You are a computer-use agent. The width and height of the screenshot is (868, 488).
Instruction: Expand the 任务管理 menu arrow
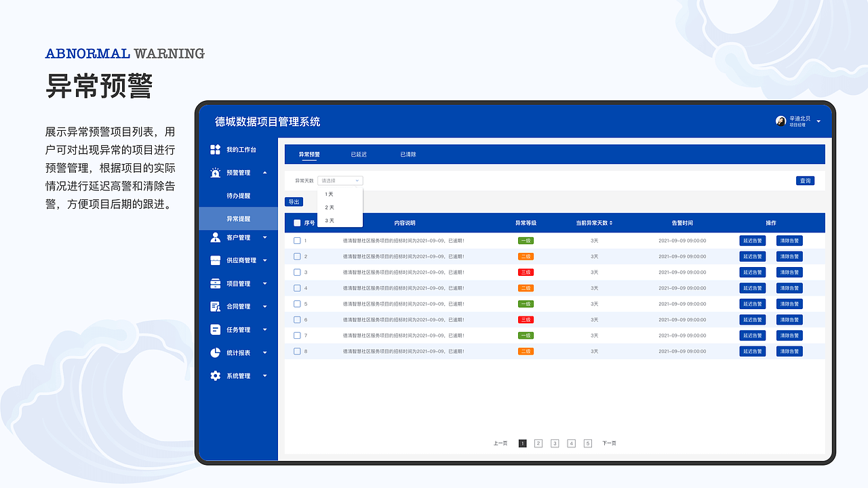click(x=265, y=329)
